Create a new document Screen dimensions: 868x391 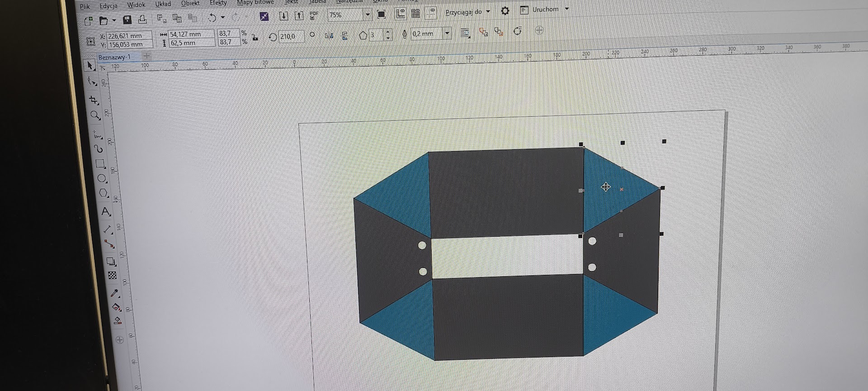coord(88,20)
